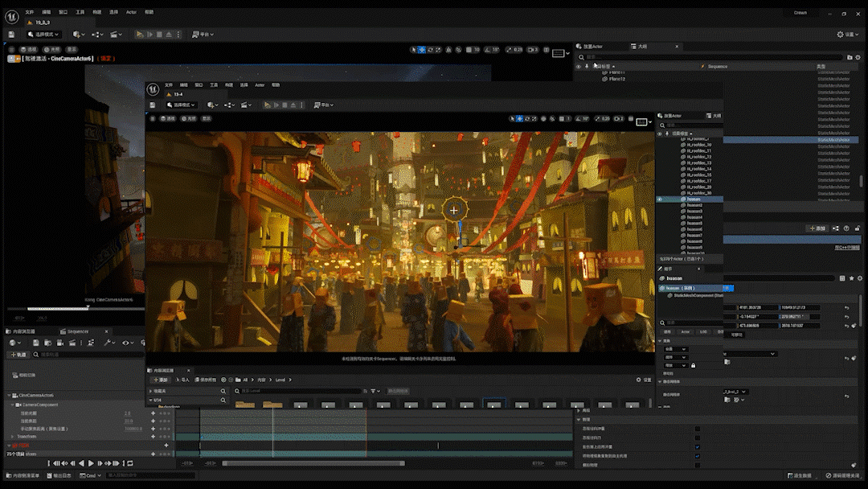Toggle visibility eye for selected huasan actor
The width and height of the screenshot is (868, 489).
click(659, 199)
